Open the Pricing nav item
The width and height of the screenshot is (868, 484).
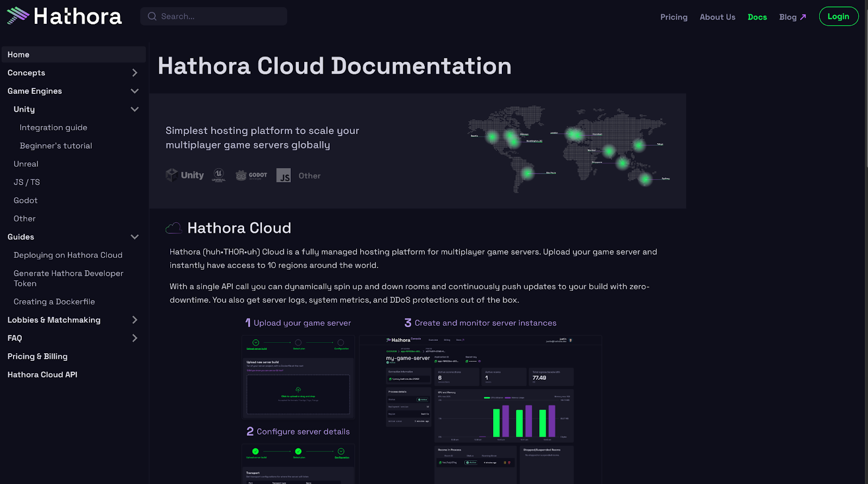click(674, 17)
